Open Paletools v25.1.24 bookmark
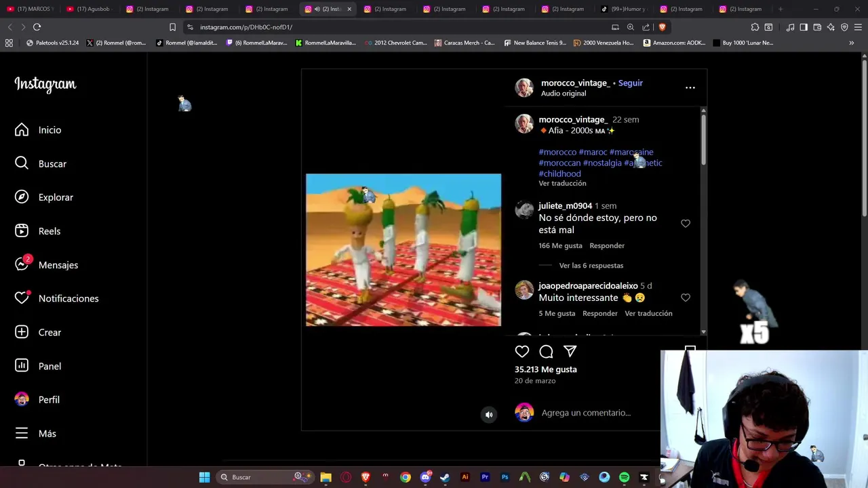The height and width of the screenshot is (488, 868). (x=52, y=43)
